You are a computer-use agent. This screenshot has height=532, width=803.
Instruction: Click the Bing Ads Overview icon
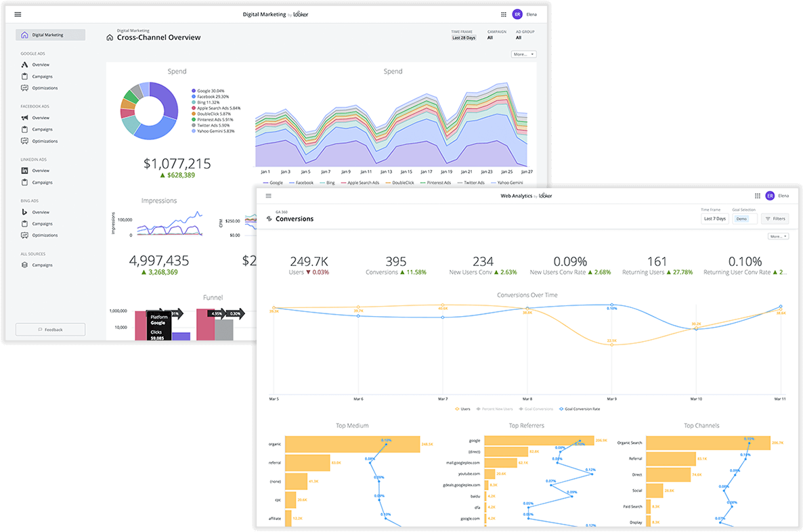pyautogui.click(x=25, y=212)
